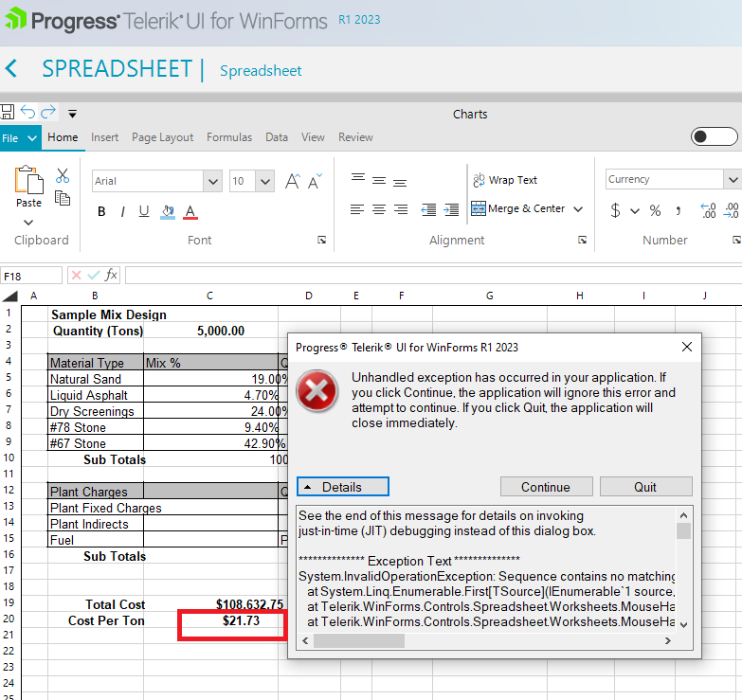The width and height of the screenshot is (742, 700).
Task: Click Continue in the exception dialog
Action: 546,487
